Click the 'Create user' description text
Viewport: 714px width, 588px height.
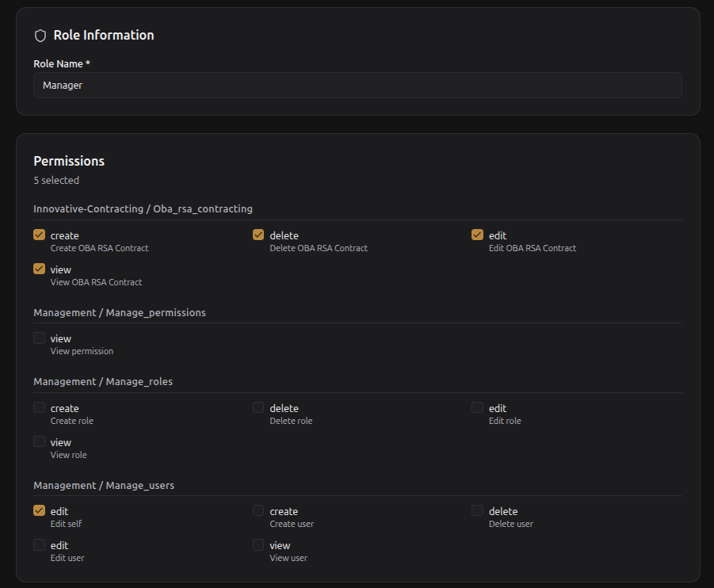[292, 524]
